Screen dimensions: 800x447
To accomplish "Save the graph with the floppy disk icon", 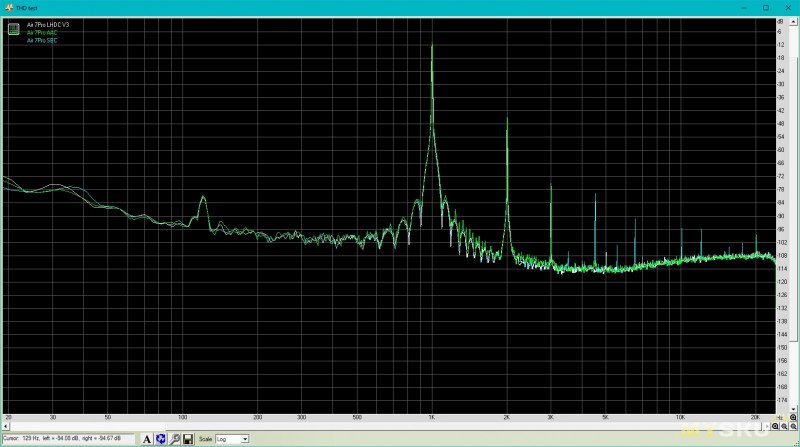I will click(x=188, y=439).
